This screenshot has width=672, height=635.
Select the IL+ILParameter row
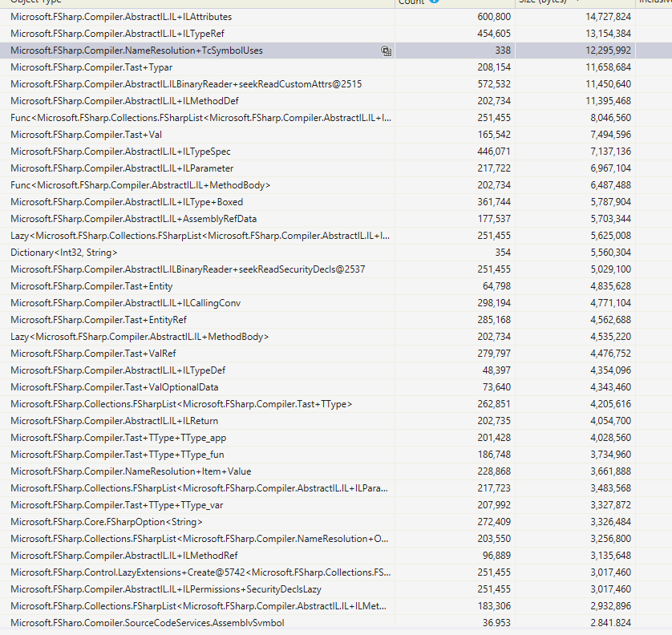pyautogui.click(x=336, y=168)
